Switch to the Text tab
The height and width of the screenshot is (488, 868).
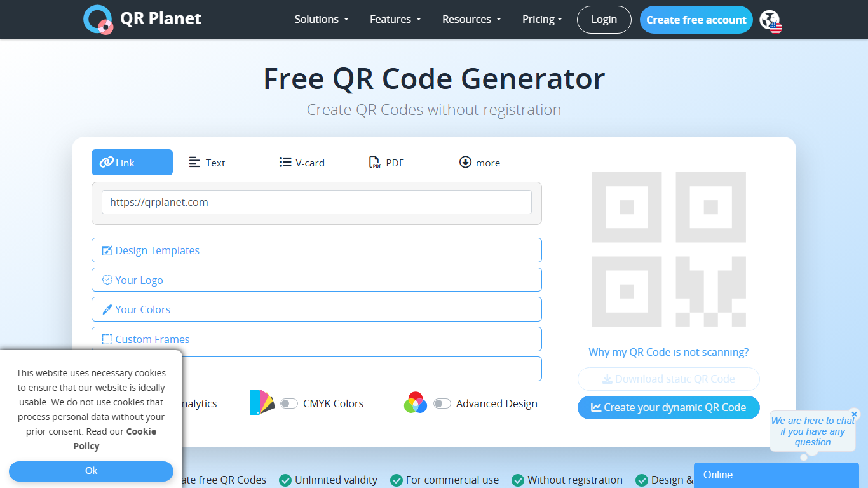(x=207, y=163)
